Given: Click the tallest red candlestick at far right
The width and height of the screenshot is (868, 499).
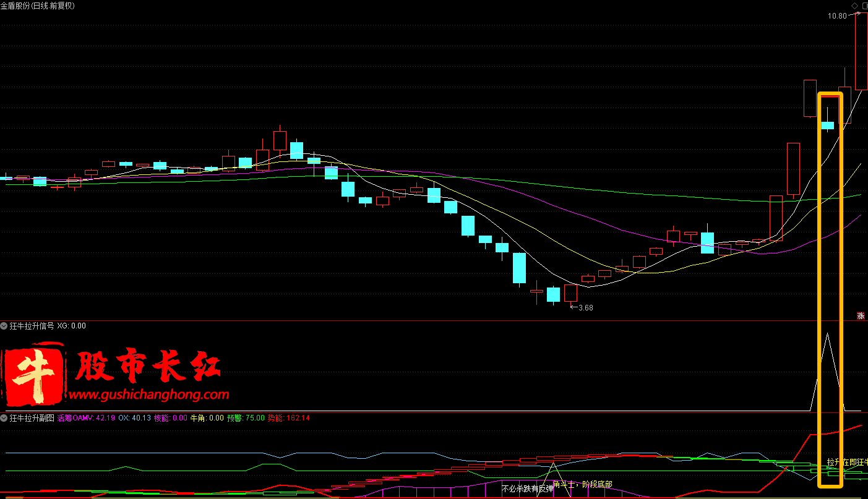Looking at the screenshot, I should (861, 51).
